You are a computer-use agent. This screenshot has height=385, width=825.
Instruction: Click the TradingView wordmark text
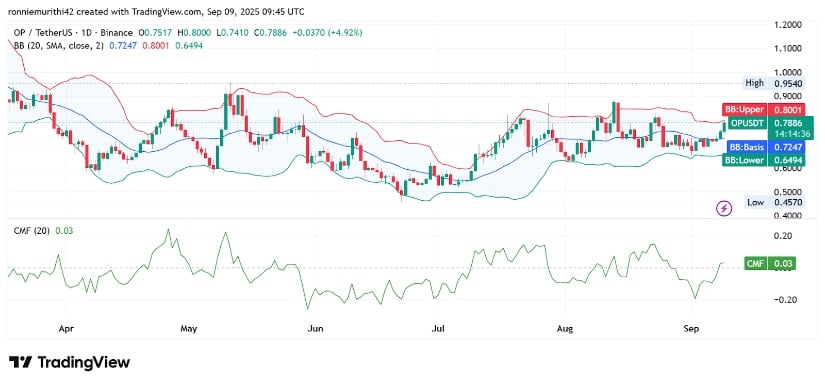tap(84, 362)
